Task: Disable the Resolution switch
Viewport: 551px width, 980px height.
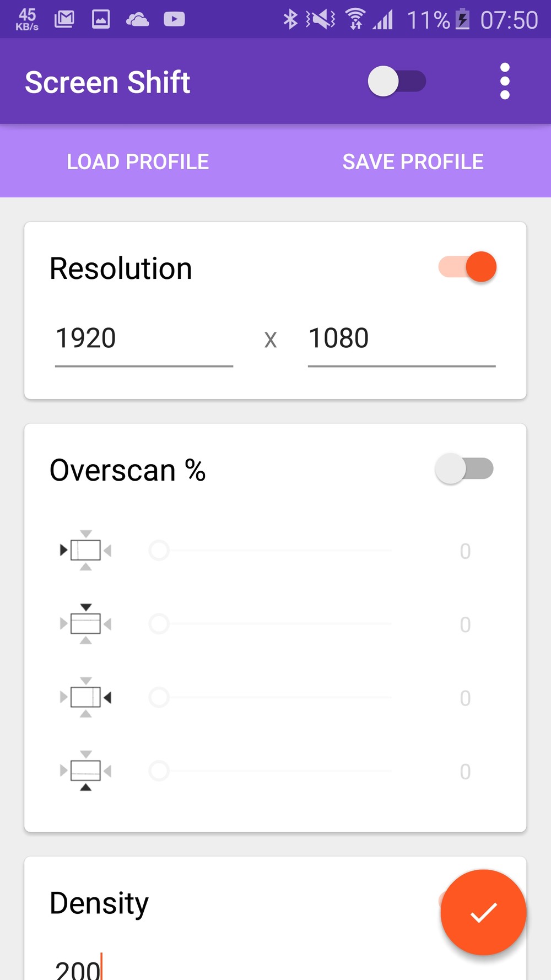Action: click(x=467, y=267)
